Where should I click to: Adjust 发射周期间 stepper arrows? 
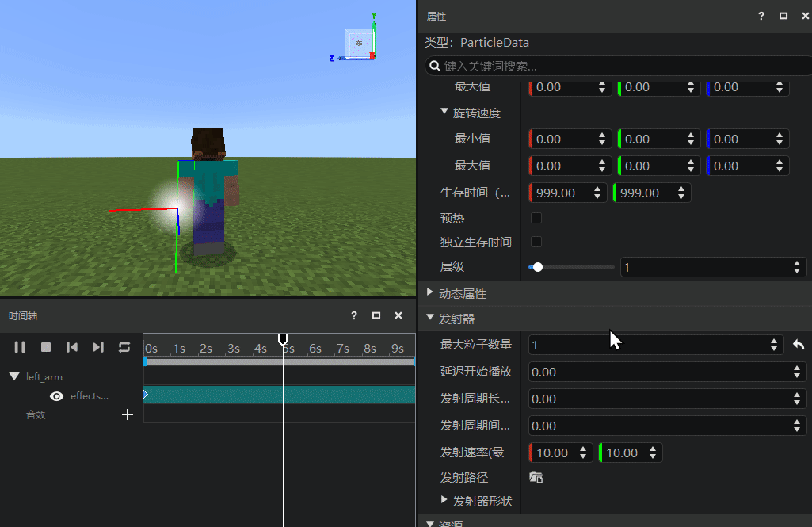tap(797, 426)
